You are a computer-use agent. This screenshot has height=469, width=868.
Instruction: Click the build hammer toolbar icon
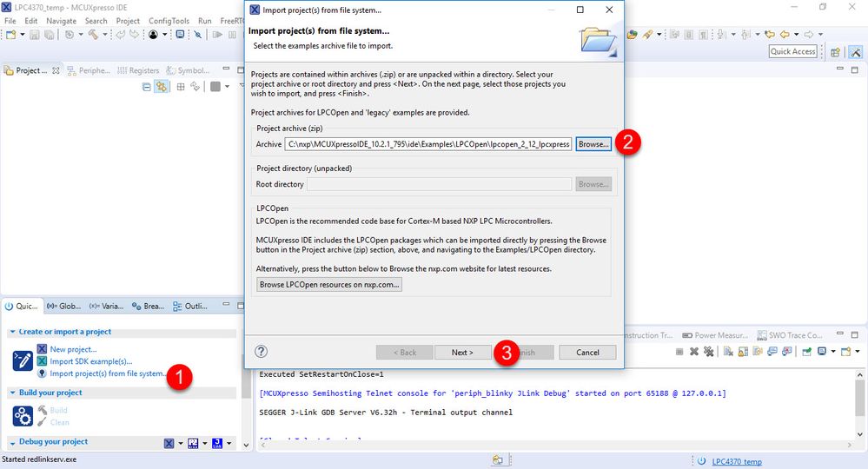[x=93, y=34]
